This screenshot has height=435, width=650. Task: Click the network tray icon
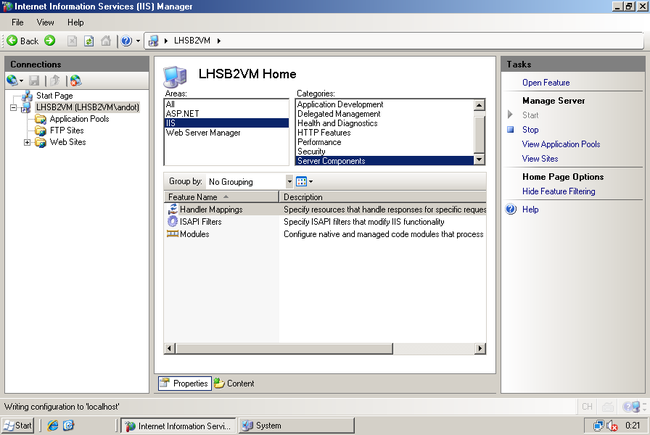pos(599,426)
